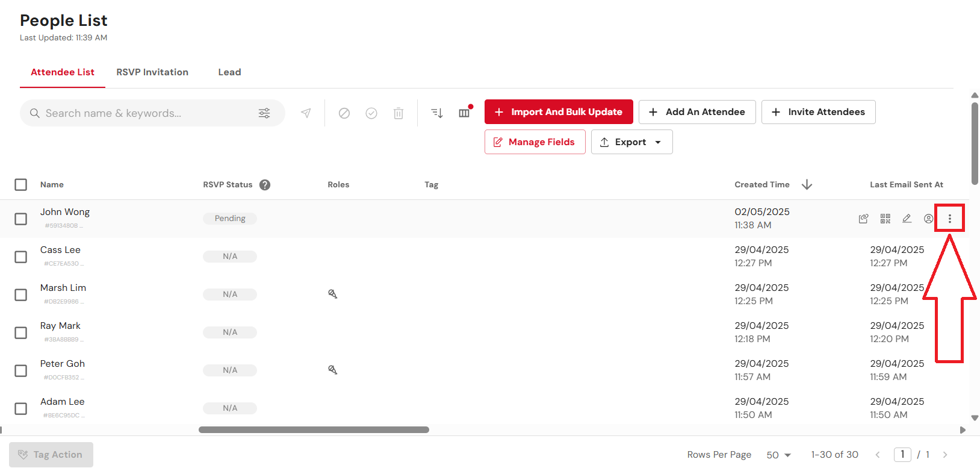Go to the previous page chevron
Screen dimensions: 980x471
[878, 455]
